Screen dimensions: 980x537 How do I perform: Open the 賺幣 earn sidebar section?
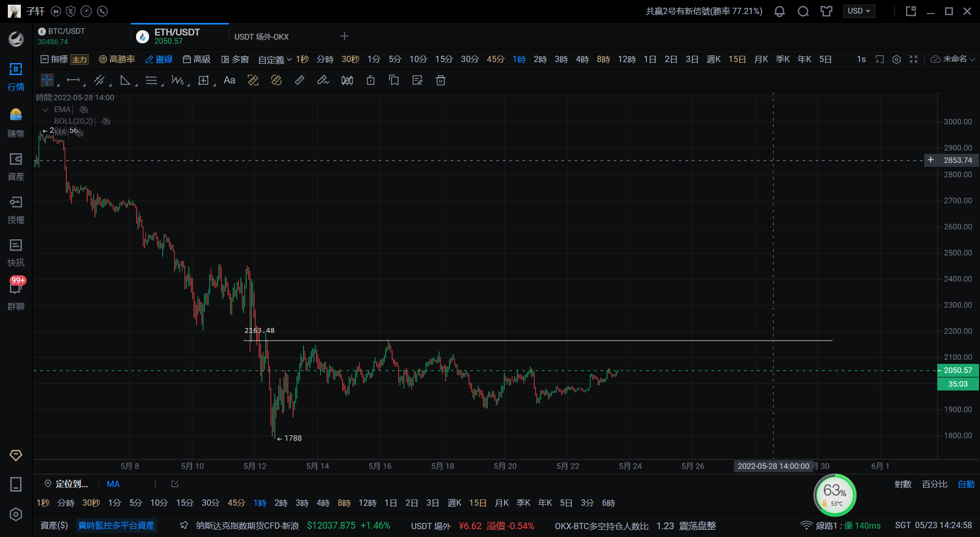[x=16, y=123]
